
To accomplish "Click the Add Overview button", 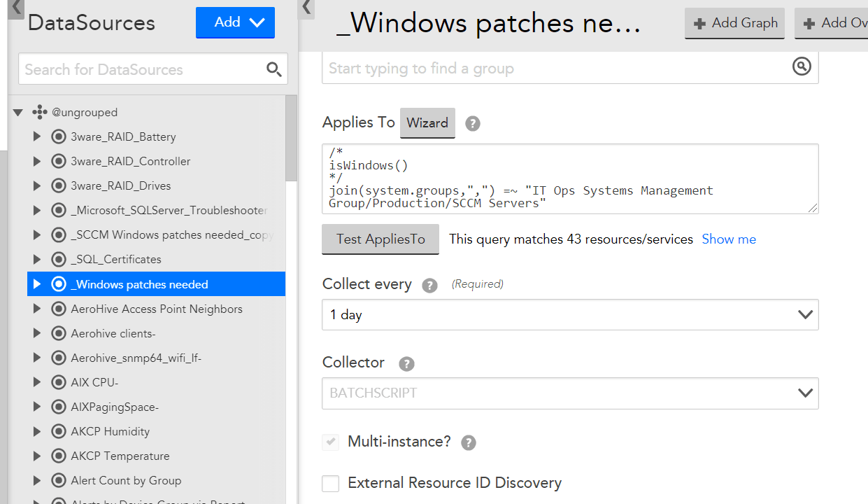I will (832, 23).
